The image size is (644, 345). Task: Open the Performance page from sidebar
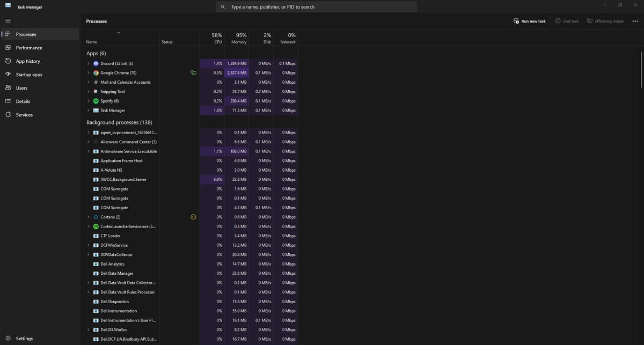pos(28,48)
